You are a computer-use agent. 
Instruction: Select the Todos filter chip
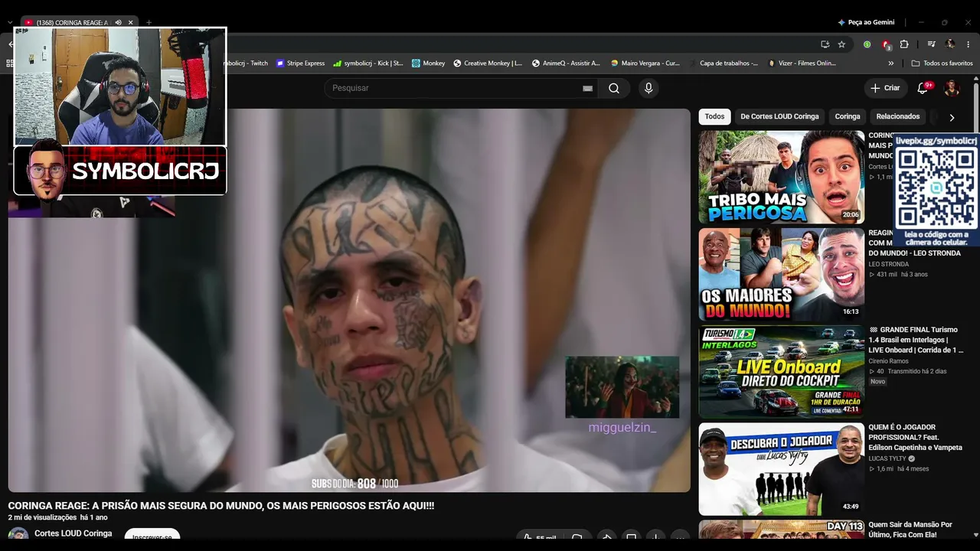pos(714,116)
